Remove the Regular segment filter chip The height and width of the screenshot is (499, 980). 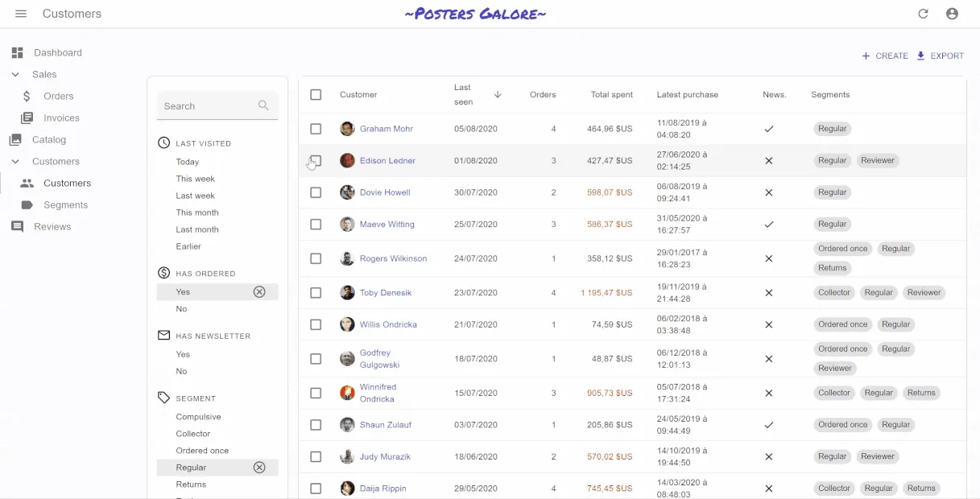click(259, 467)
